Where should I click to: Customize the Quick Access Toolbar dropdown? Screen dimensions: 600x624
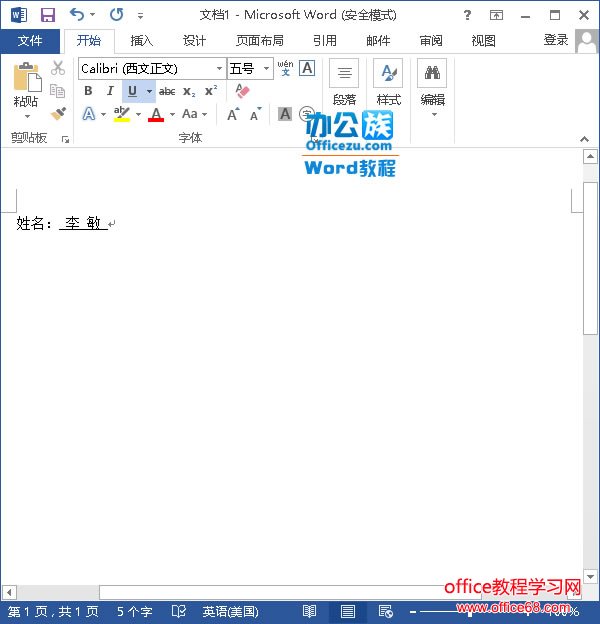coord(140,16)
